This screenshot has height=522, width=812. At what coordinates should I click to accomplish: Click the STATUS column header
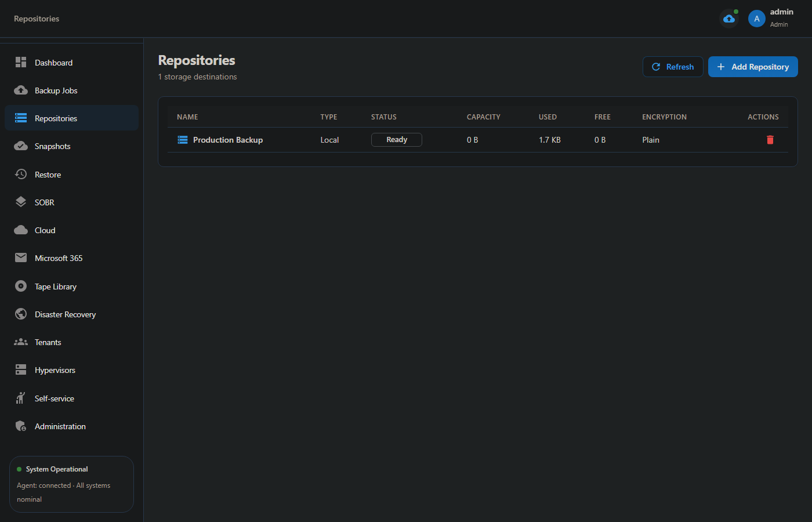[x=384, y=117]
